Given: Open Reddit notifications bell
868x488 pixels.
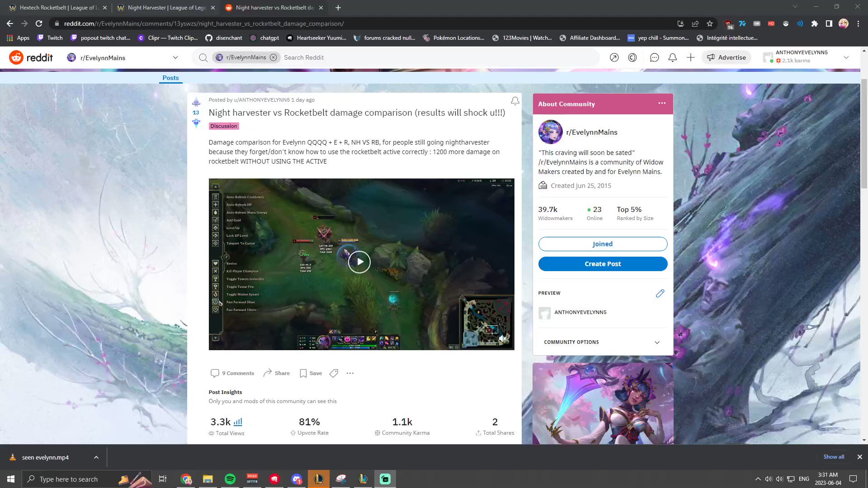Looking at the screenshot, I should (672, 57).
